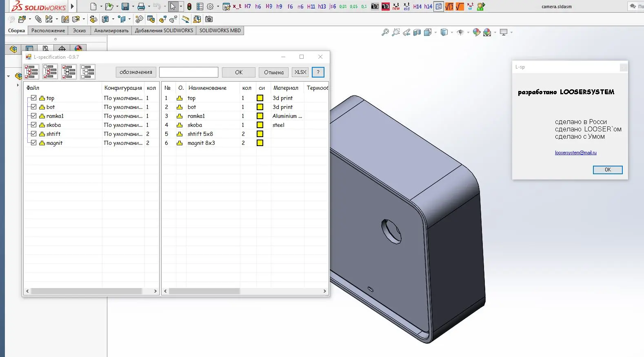Click the Rebuild traffic light icon
644x357 pixels.
click(x=189, y=7)
